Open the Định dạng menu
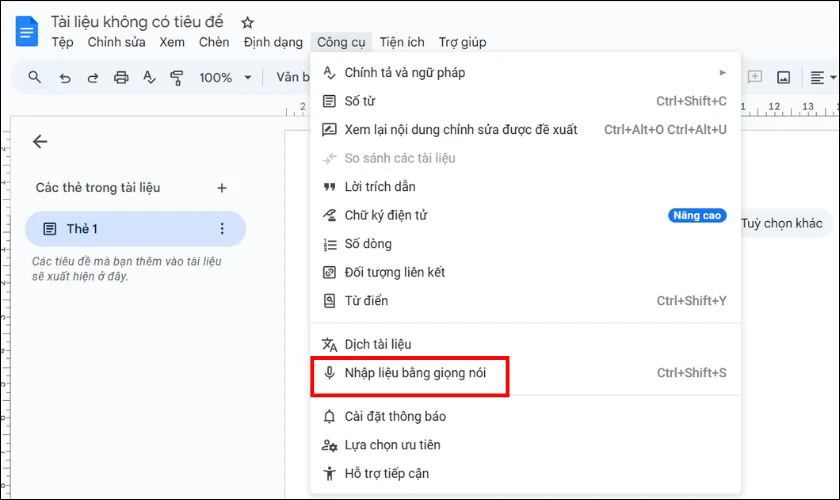Viewport: 840px width, 500px height. (273, 42)
